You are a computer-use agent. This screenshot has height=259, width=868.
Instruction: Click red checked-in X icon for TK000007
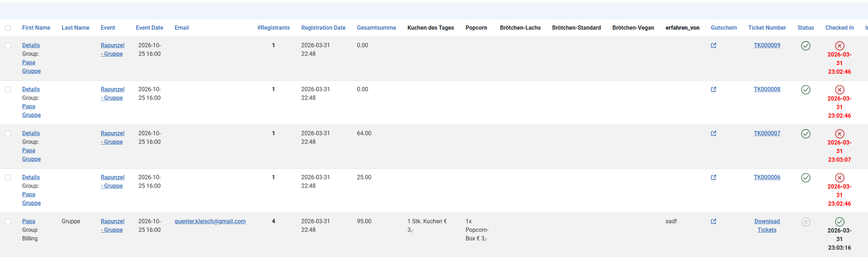pos(839,134)
